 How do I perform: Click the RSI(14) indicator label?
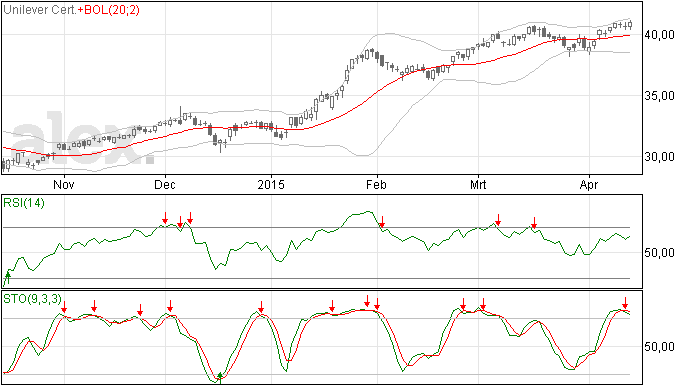pyautogui.click(x=24, y=203)
